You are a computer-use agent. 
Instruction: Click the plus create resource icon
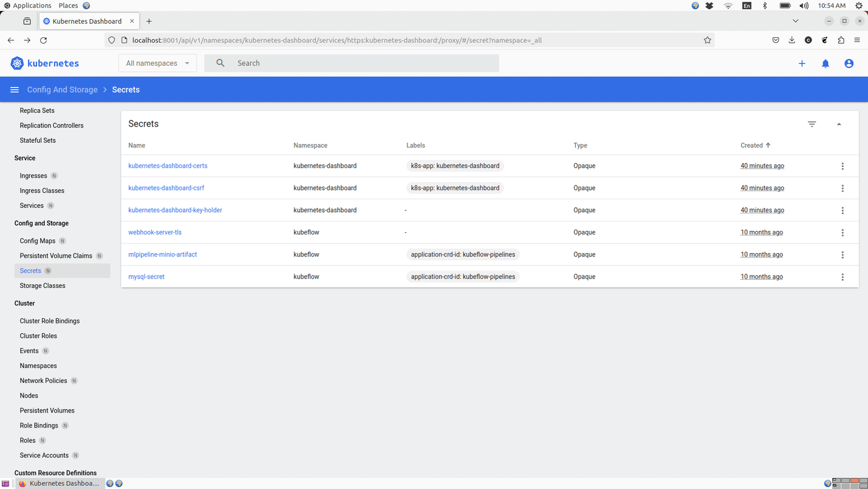click(802, 63)
